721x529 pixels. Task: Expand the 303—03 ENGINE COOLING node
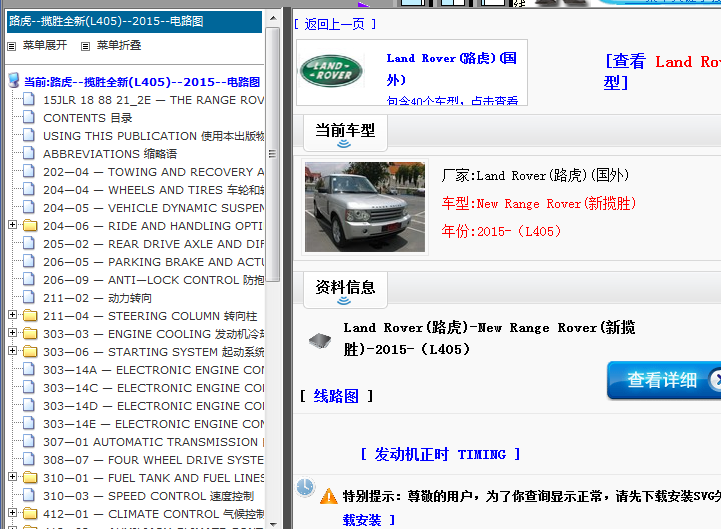[13, 333]
